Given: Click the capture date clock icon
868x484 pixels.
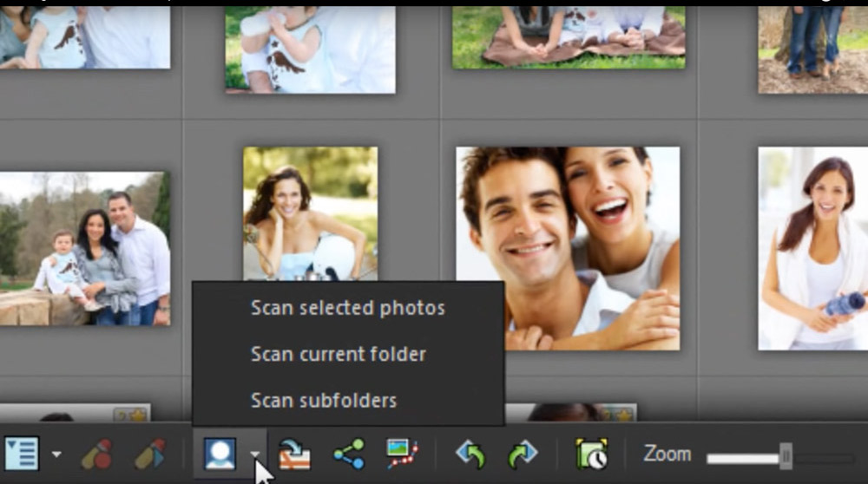Looking at the screenshot, I should (591, 455).
